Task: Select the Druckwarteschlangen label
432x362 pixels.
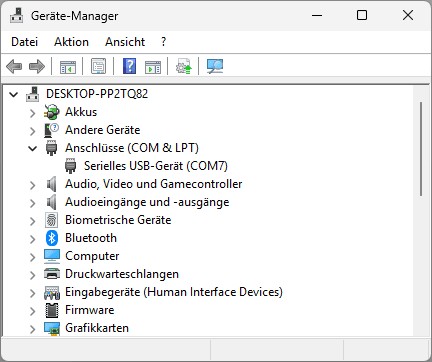Action: [122, 274]
